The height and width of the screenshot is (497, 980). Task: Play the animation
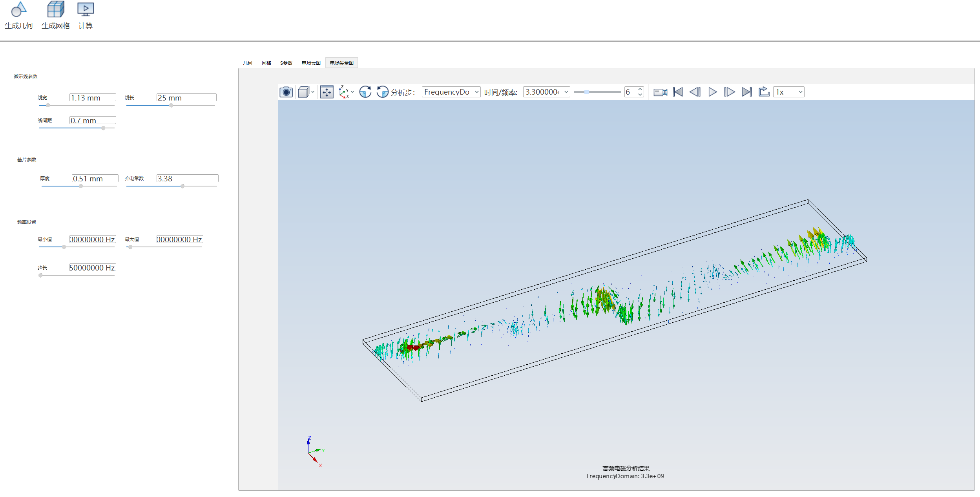713,92
